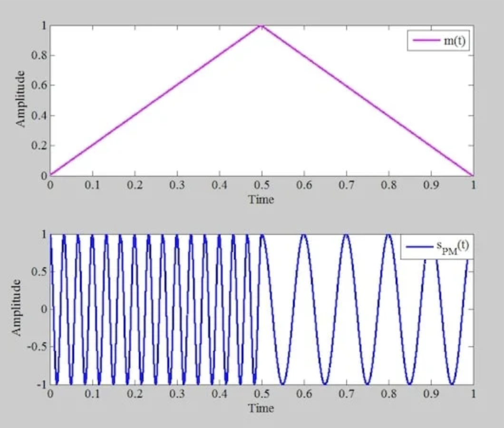This screenshot has width=504, height=428.
Task: Click x-axis tick label '0.3' in bottom plot
Action: 177,394
